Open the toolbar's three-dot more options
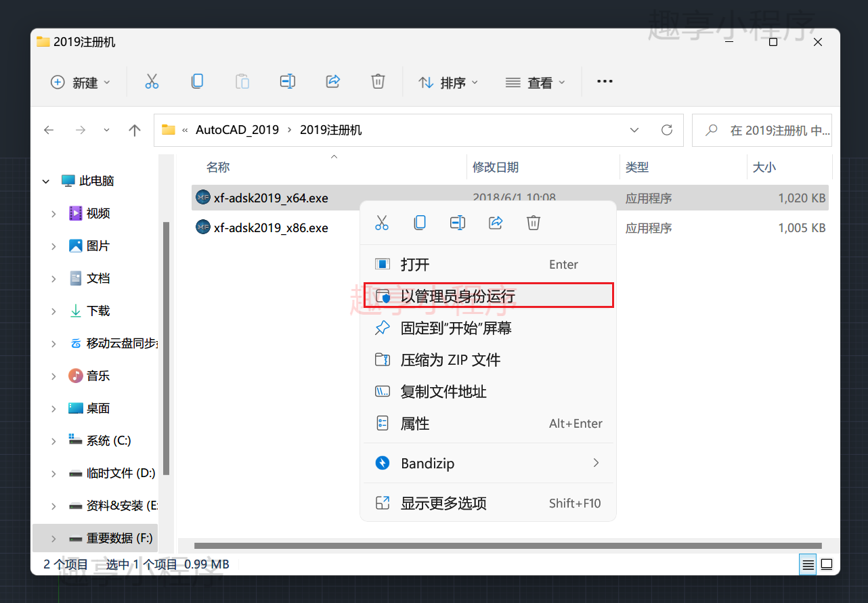 pos(605,82)
